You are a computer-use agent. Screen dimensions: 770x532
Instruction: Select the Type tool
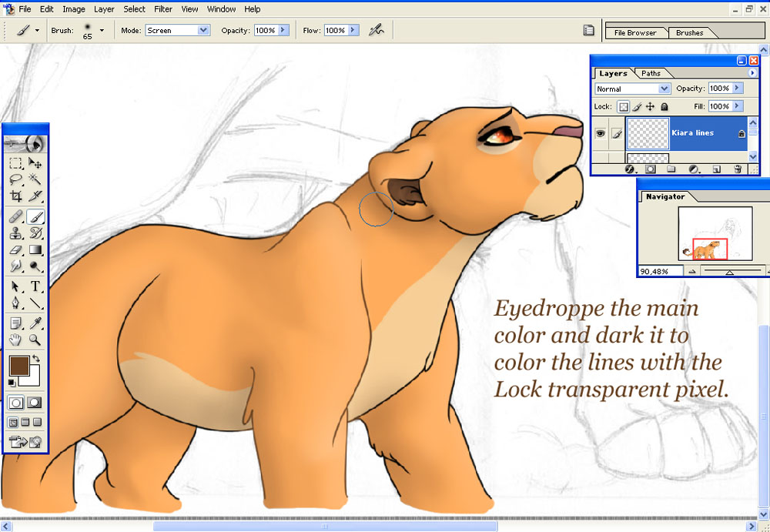(x=35, y=286)
